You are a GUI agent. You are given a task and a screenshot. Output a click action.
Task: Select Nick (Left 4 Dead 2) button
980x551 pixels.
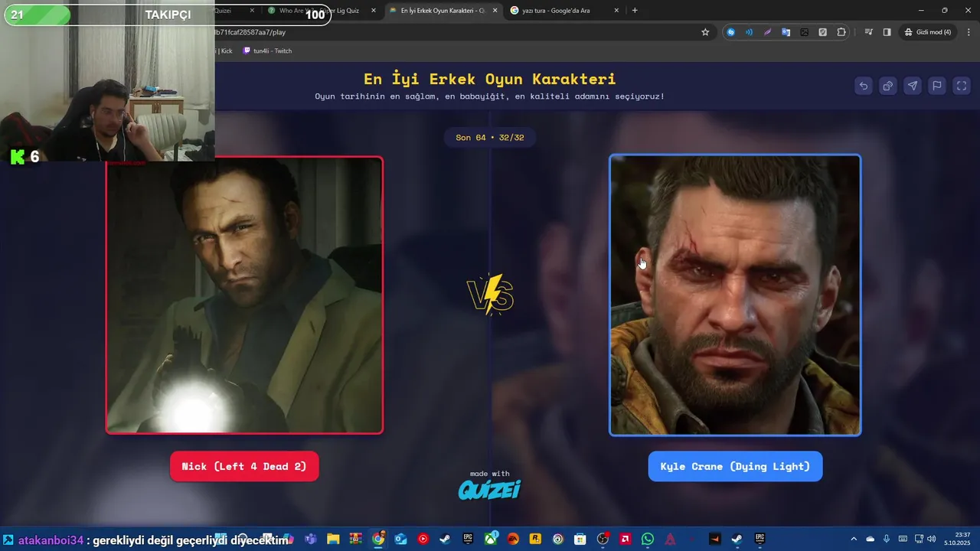click(x=244, y=466)
